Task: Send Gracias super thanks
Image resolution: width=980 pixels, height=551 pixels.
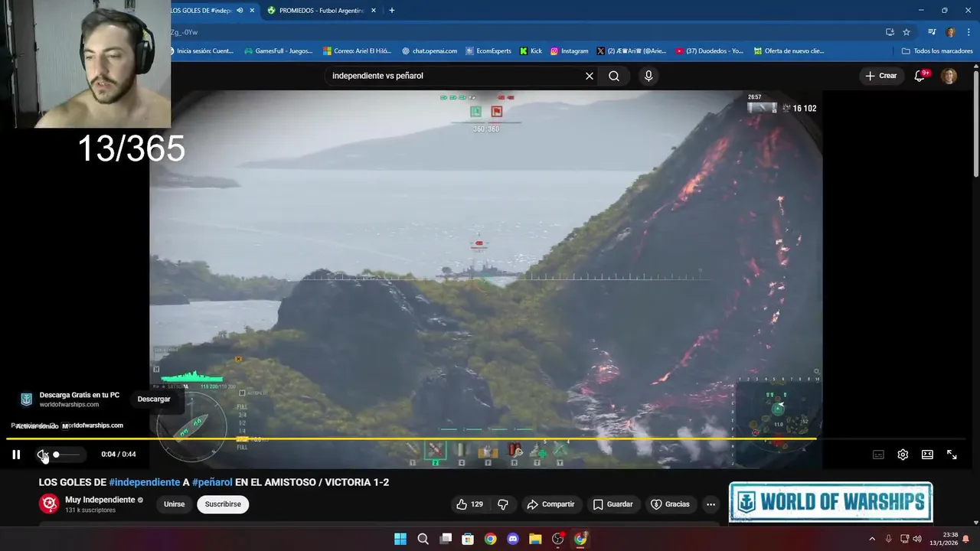Action: tap(670, 504)
